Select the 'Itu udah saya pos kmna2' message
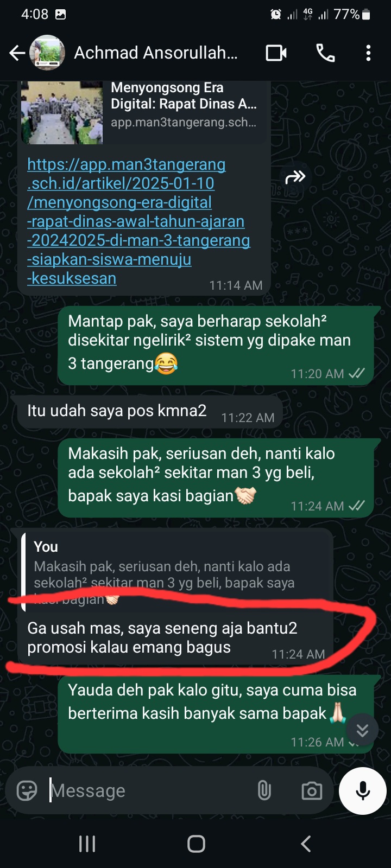Viewport: 391px width, 868px height. click(x=147, y=412)
